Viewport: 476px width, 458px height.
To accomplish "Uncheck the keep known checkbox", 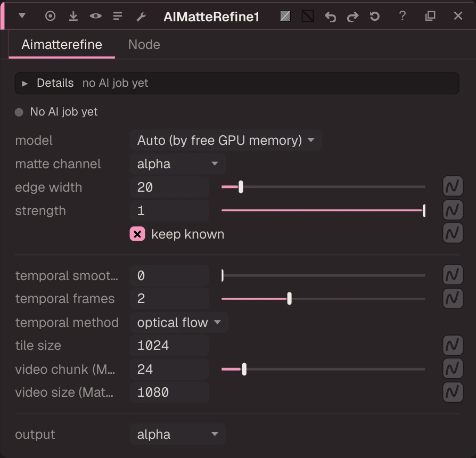I will (137, 234).
